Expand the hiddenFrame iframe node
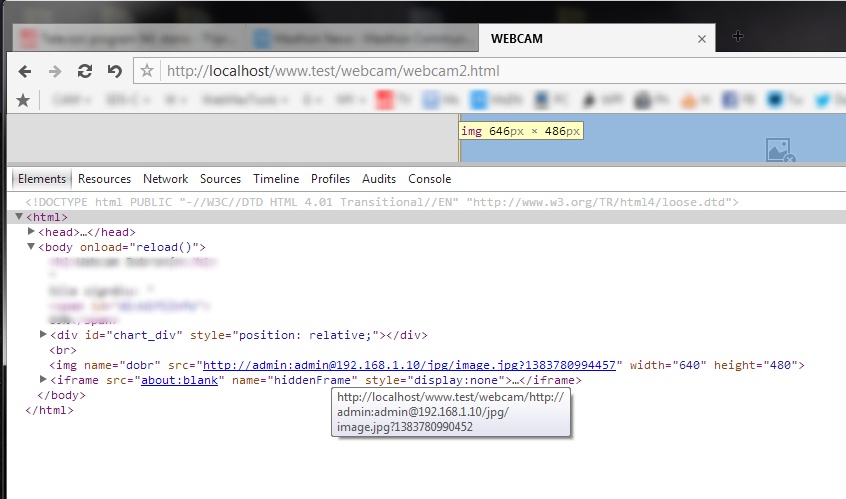 43,380
